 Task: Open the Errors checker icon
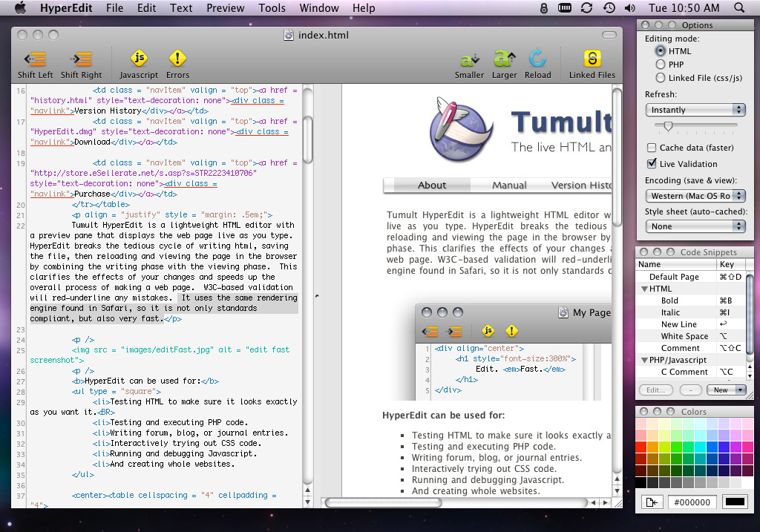point(177,59)
